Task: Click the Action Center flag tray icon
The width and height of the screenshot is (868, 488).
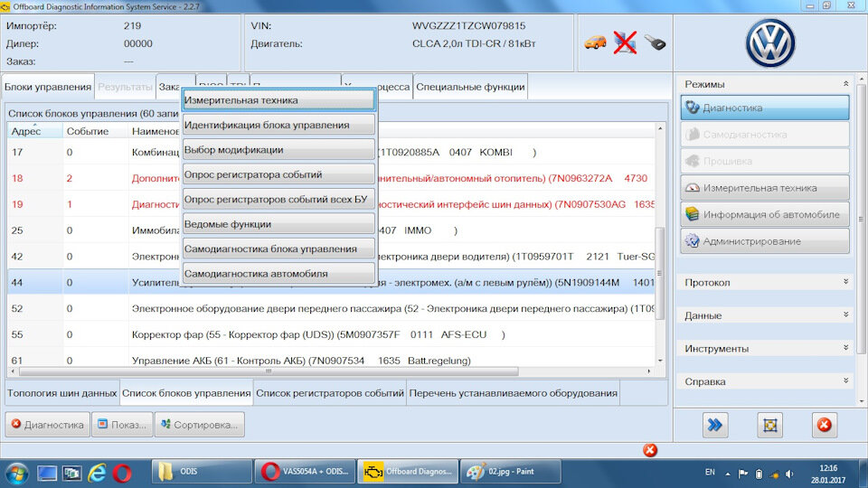Action: [x=743, y=474]
